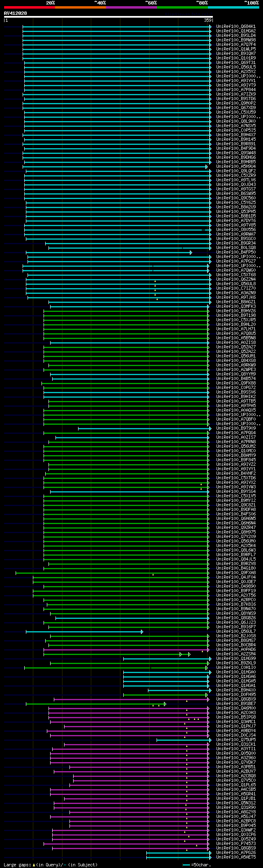The height and width of the screenshot is (868, 263).
Task: Select UniRef100_B9T909 label
Action: (236, 428)
